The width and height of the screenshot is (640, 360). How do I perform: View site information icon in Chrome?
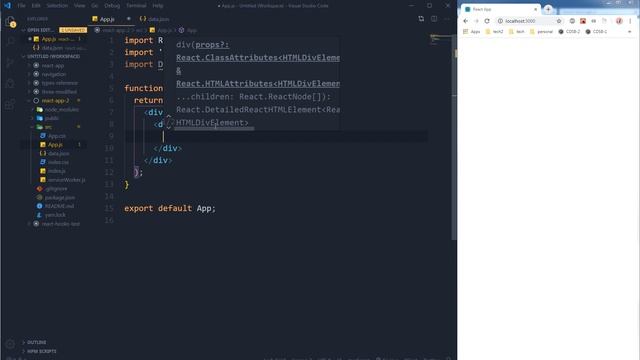[500, 21]
